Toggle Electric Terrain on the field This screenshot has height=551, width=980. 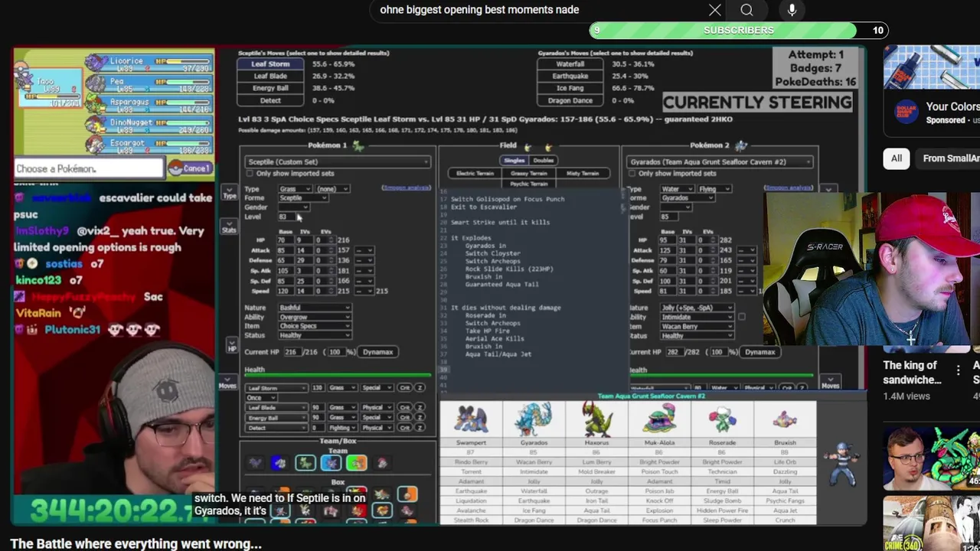(x=475, y=174)
